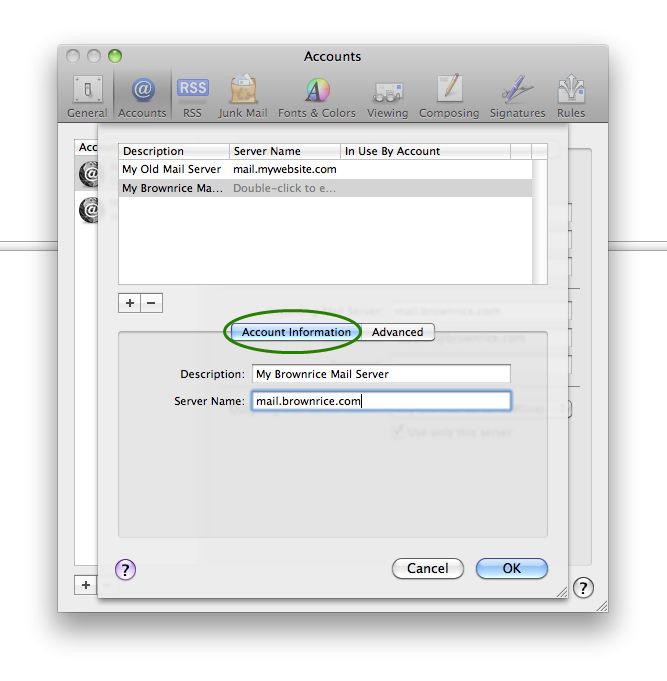Open the Signatures preferences pane
Viewport: 667px width, 681px height.
pos(518,97)
